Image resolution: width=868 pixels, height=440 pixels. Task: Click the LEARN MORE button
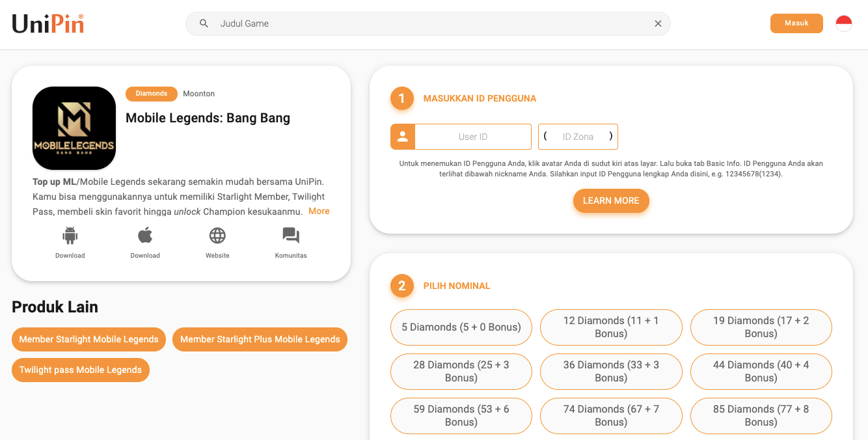pyautogui.click(x=611, y=200)
